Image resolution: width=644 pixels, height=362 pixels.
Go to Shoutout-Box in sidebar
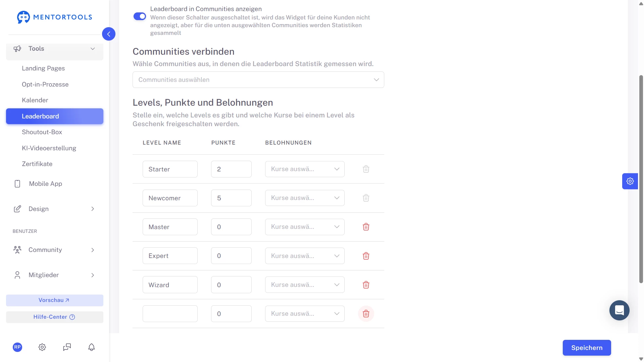coord(42,132)
